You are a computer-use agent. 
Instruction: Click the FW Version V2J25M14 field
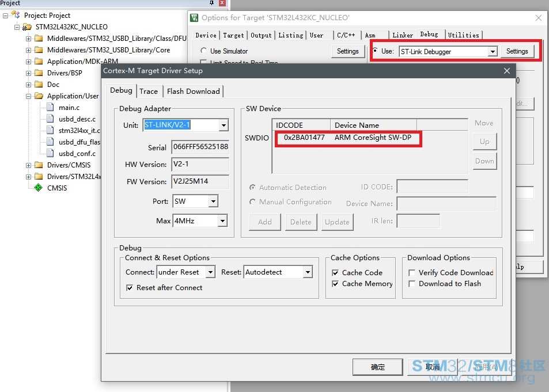(200, 181)
